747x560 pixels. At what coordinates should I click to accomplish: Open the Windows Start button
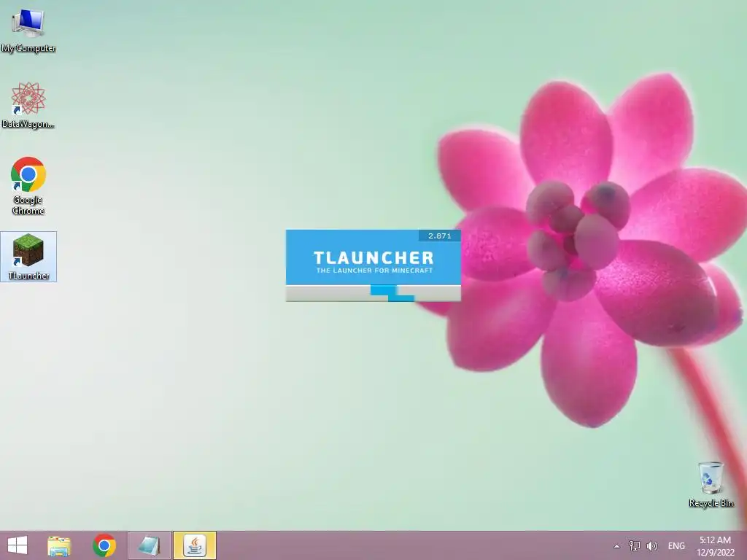point(18,545)
